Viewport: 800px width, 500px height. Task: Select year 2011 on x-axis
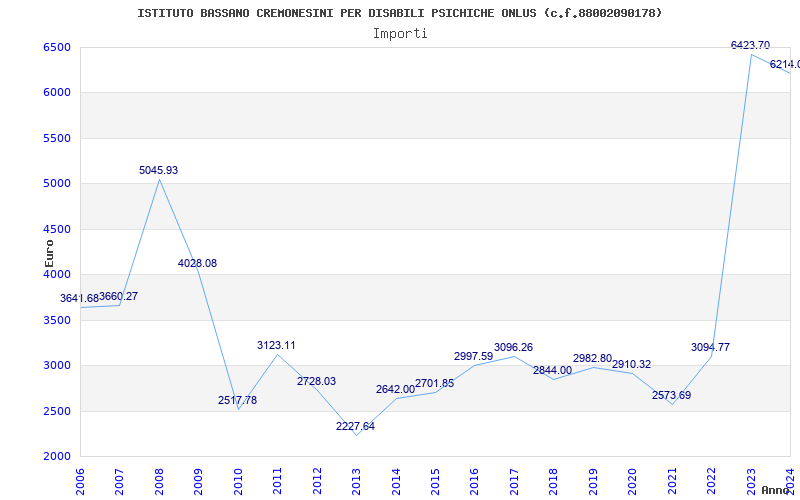click(x=278, y=481)
